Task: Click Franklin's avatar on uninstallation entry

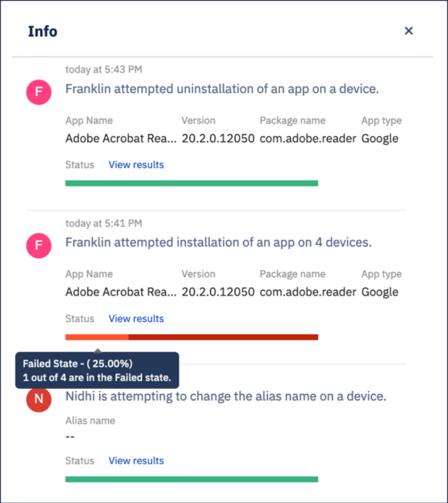Action: tap(39, 92)
